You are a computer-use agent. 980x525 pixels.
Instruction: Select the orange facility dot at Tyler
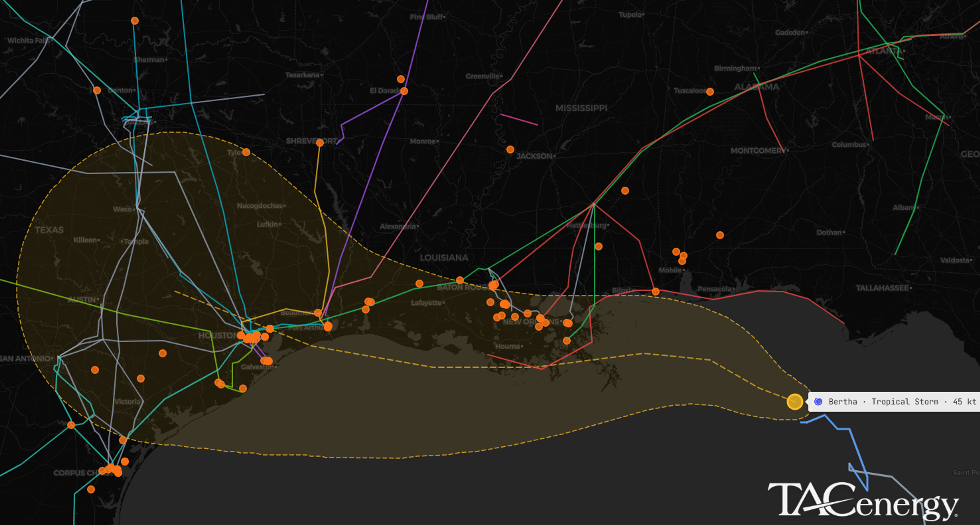click(x=246, y=152)
